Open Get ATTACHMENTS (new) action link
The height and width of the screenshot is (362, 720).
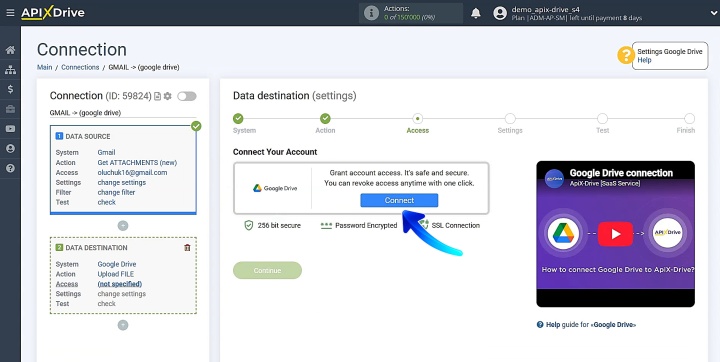[137, 163]
